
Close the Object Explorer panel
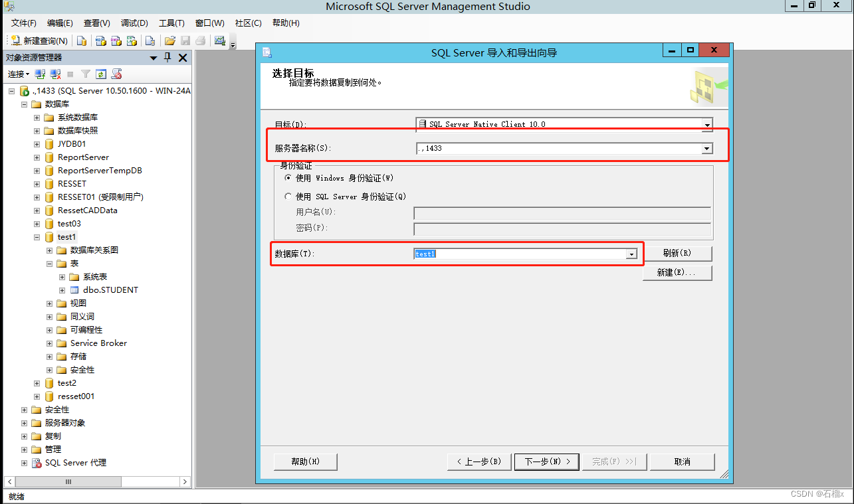click(x=183, y=58)
